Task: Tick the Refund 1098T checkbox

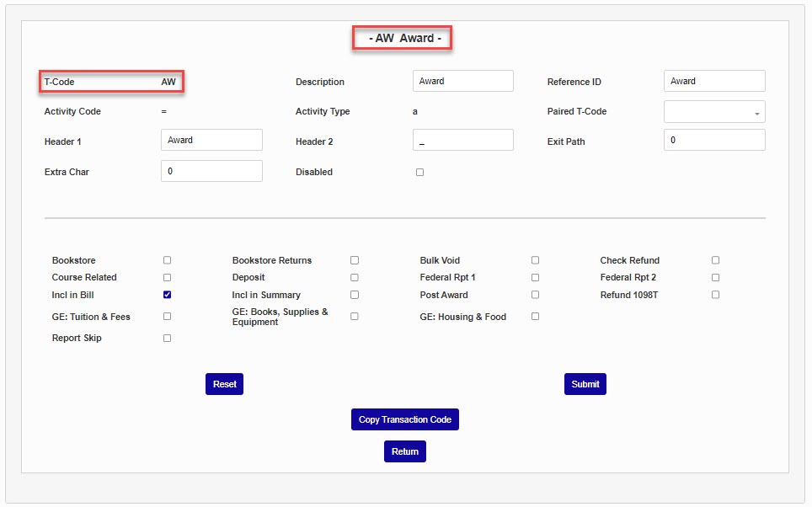Action: pyautogui.click(x=715, y=295)
